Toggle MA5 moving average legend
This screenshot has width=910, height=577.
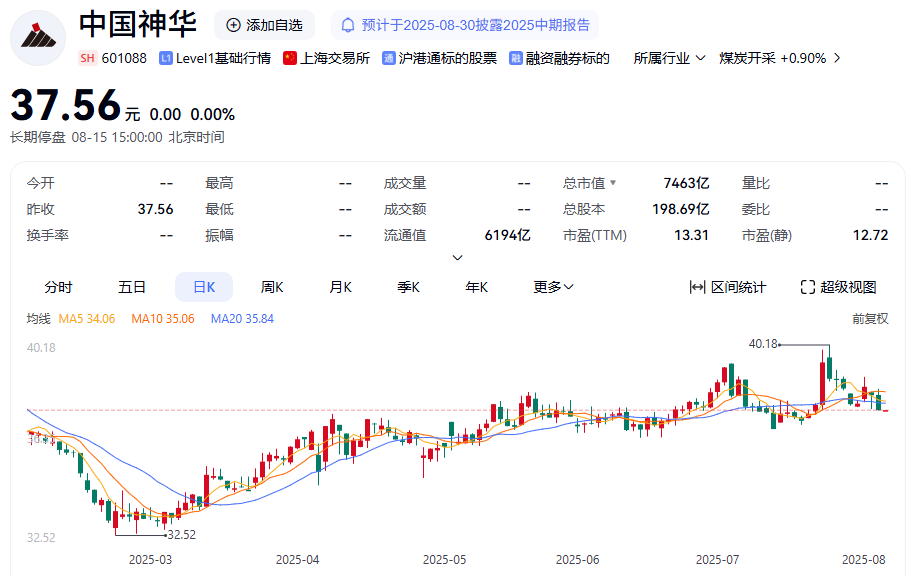tap(87, 319)
